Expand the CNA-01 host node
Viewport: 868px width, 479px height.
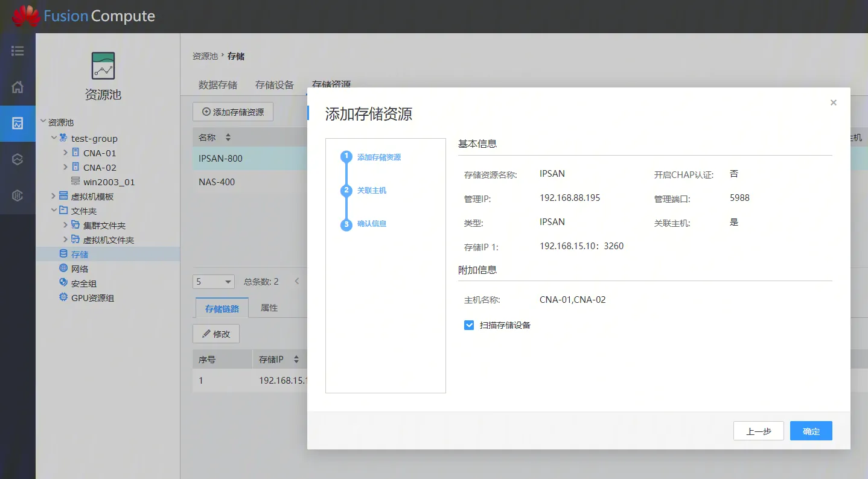click(x=66, y=153)
